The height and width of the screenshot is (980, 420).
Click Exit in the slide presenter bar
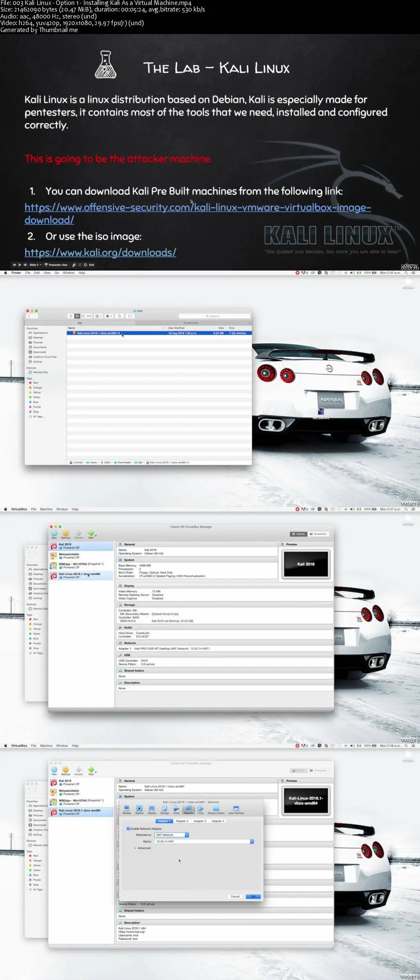point(91,265)
